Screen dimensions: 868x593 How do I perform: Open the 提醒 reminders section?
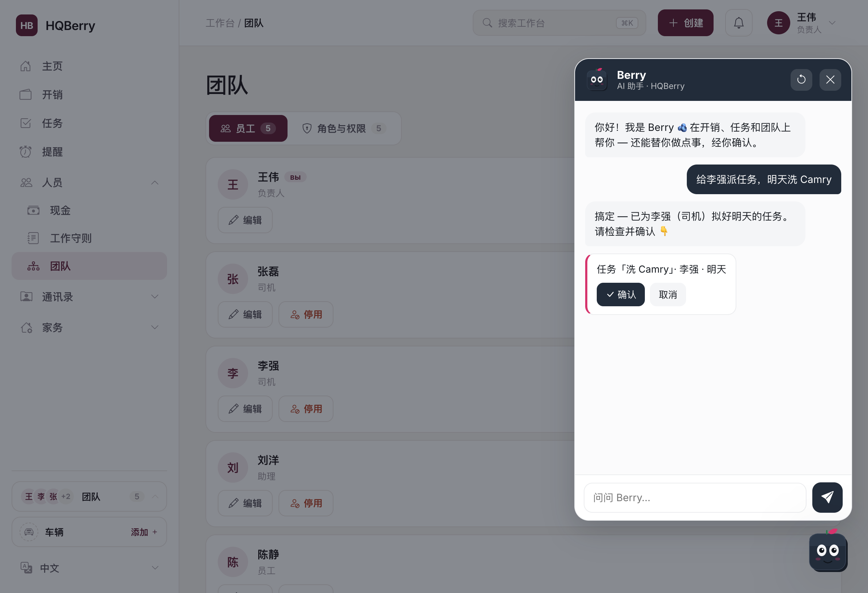pyautogui.click(x=89, y=152)
